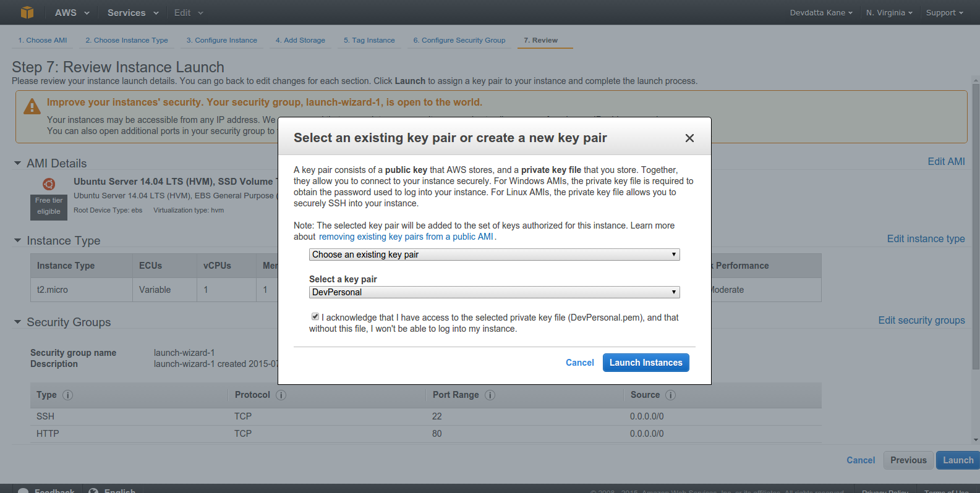Click the AWS orange cube logo
The image size is (980, 493).
tap(27, 12)
